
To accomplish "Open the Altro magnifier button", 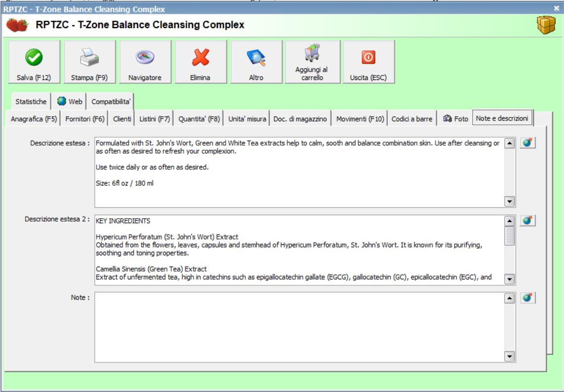I will [x=256, y=62].
